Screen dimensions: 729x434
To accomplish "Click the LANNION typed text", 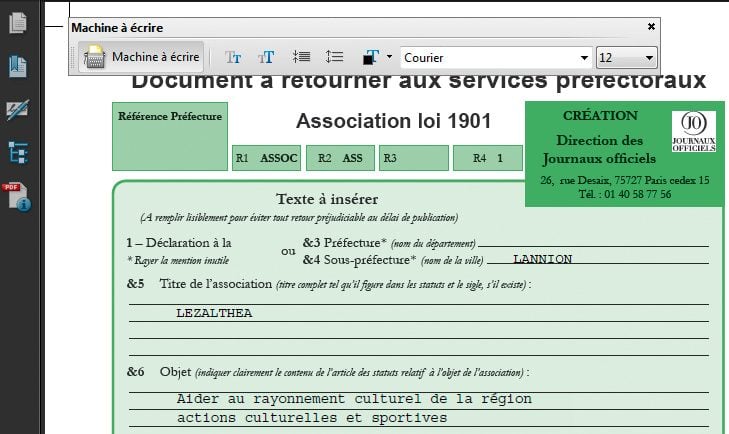I will coord(542,259).
